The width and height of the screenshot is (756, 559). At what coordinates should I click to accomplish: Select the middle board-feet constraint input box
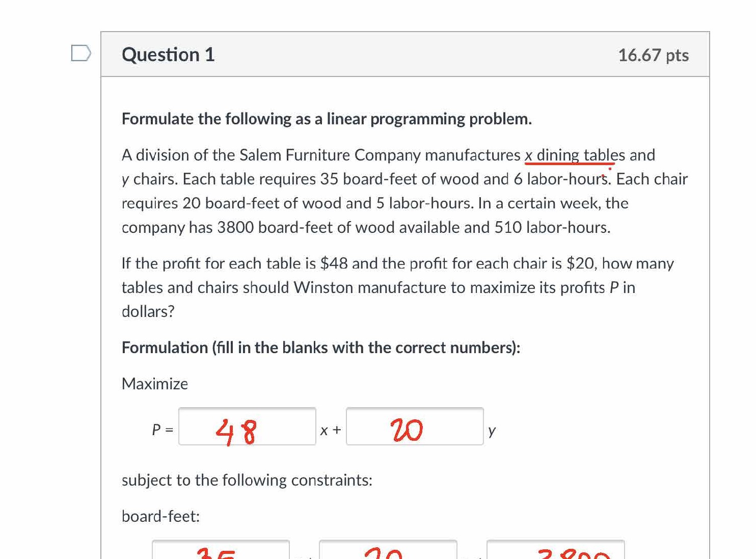tap(388, 550)
